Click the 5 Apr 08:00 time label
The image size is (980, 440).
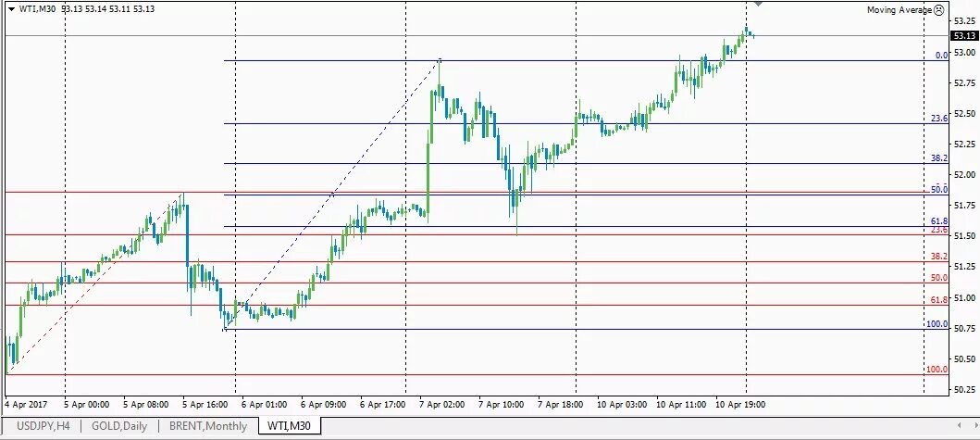tap(145, 404)
